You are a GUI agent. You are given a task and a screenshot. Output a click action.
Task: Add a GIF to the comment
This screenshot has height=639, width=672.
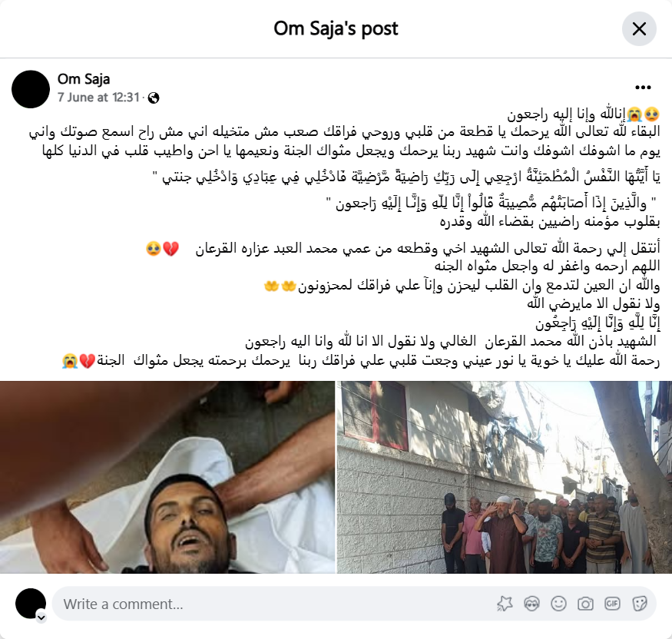click(x=612, y=604)
